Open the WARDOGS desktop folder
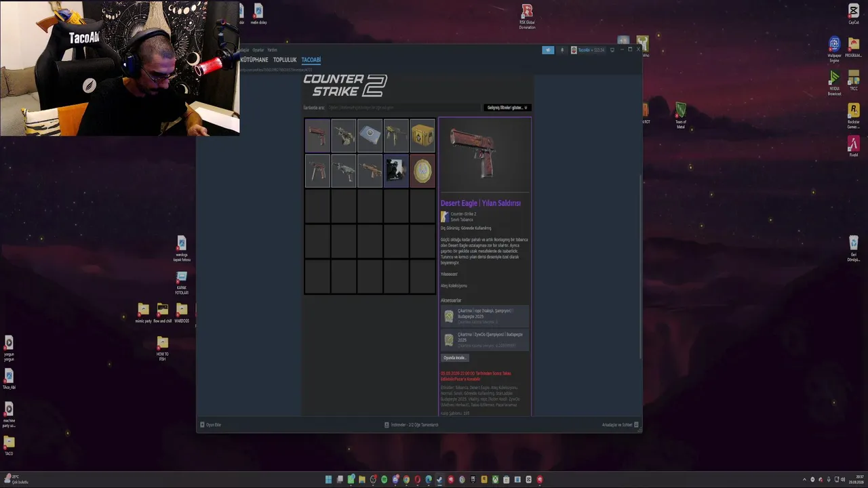 182,313
